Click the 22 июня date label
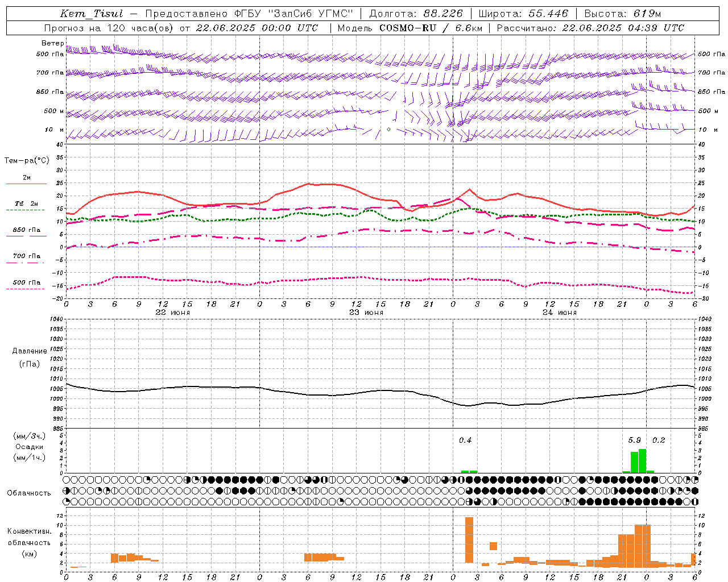The width and height of the screenshot is (728, 582). (x=173, y=313)
